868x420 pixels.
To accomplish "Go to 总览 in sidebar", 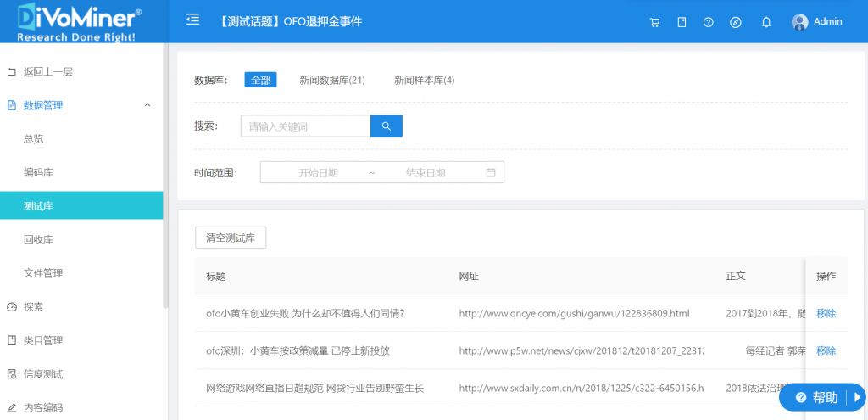I will (33, 138).
